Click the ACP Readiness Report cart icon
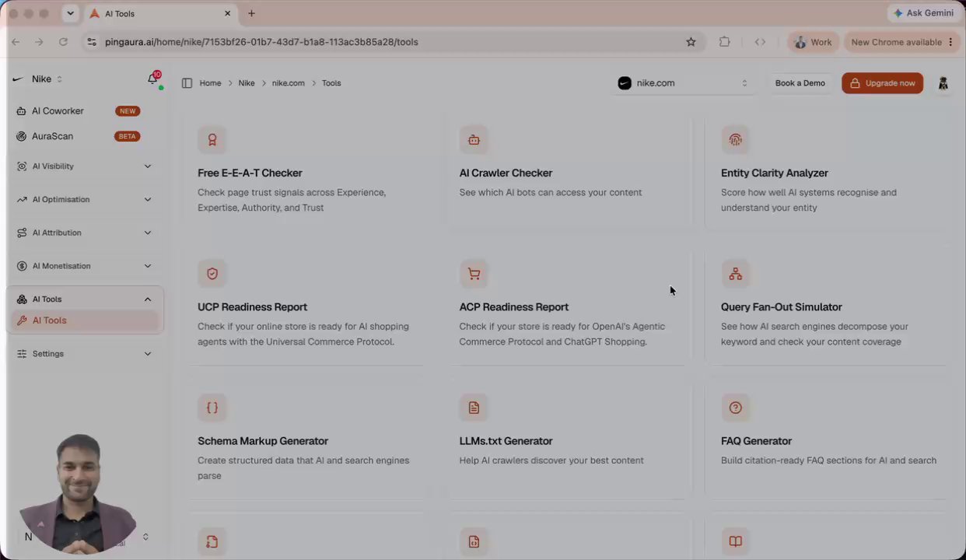Screen dimensions: 966x560 point(474,274)
